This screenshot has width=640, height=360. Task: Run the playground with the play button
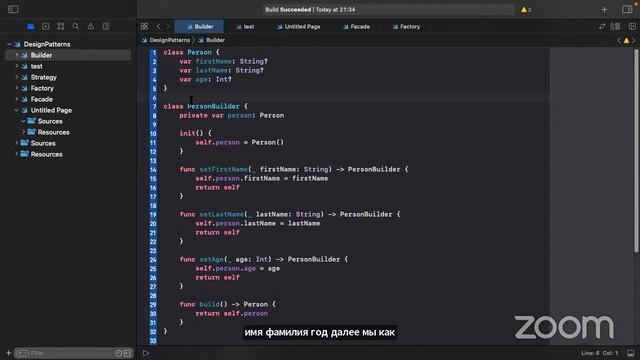coord(146,353)
